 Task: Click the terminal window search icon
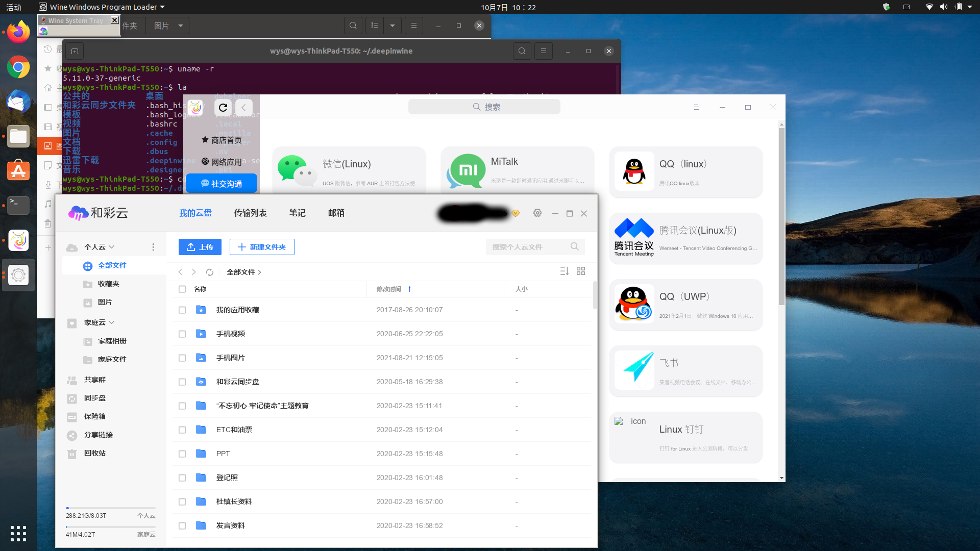pyautogui.click(x=522, y=51)
